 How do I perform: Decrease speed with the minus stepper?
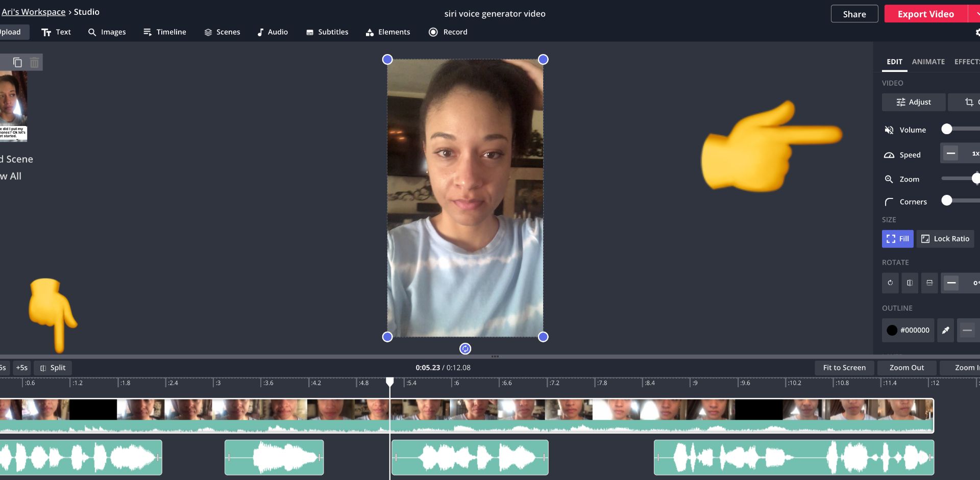pyautogui.click(x=950, y=153)
